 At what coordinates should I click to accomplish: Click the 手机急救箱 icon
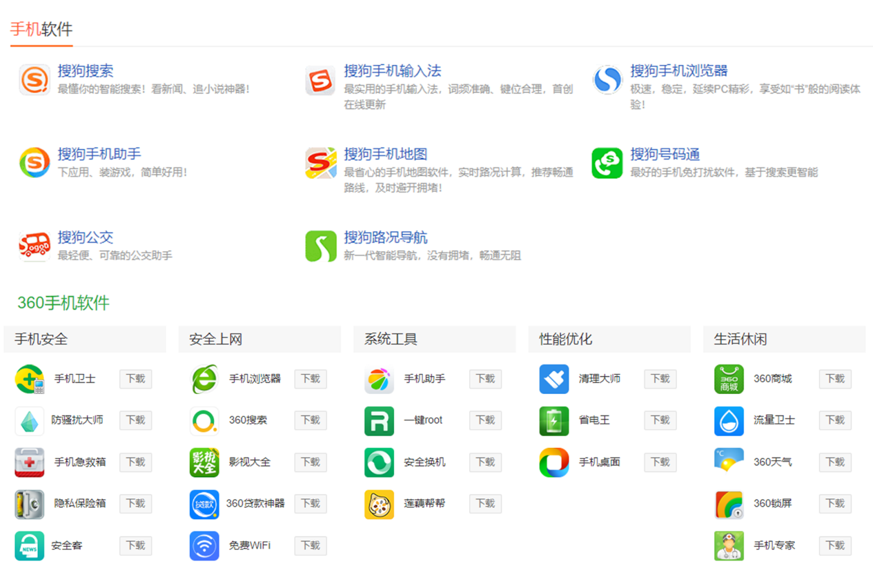coord(30,462)
